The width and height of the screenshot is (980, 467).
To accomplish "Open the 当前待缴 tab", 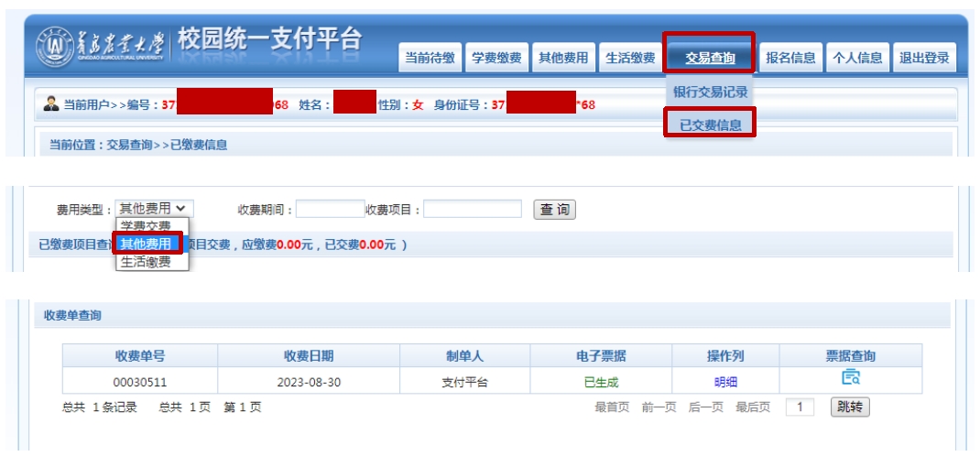I will [430, 58].
